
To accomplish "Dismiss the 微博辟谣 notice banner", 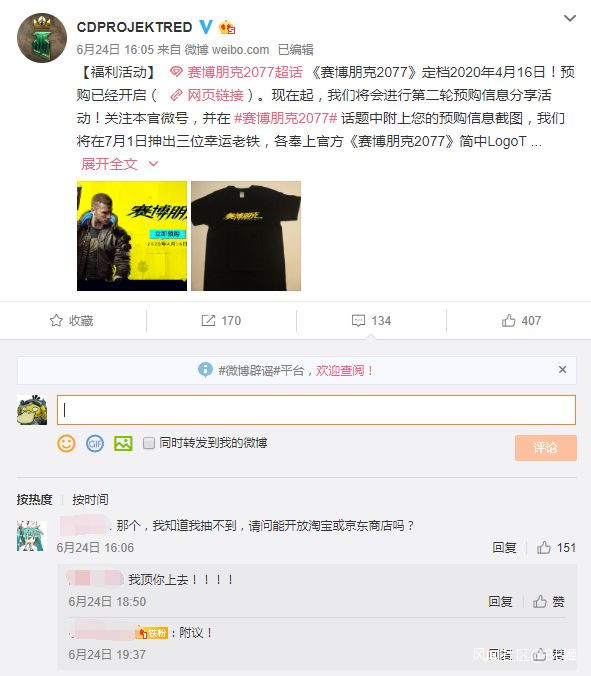I will pos(562,369).
